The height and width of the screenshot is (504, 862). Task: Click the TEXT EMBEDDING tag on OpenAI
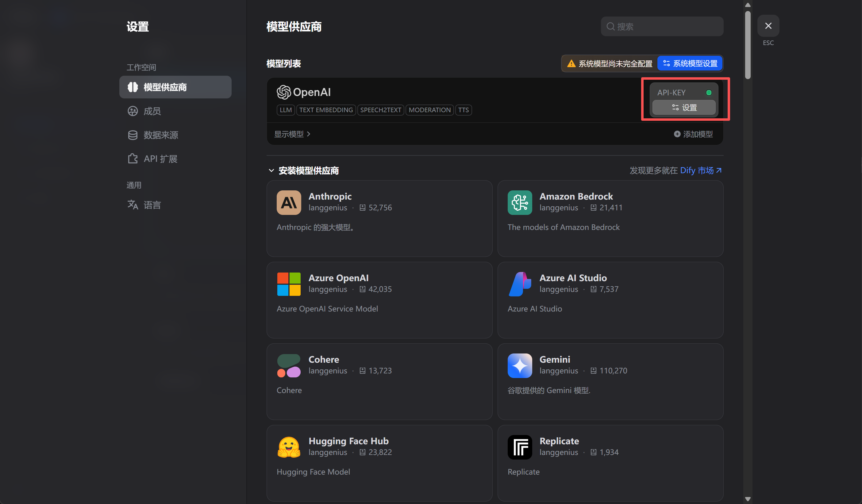(x=326, y=110)
